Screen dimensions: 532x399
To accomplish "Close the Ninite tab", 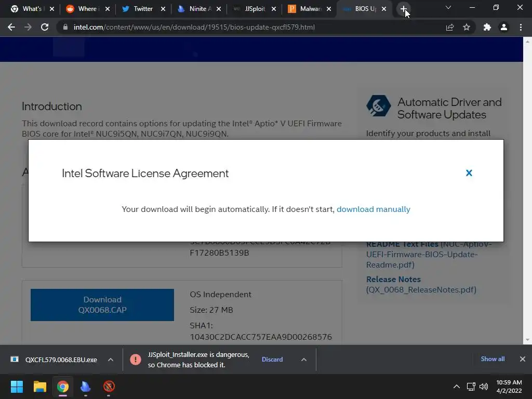I will point(219,9).
